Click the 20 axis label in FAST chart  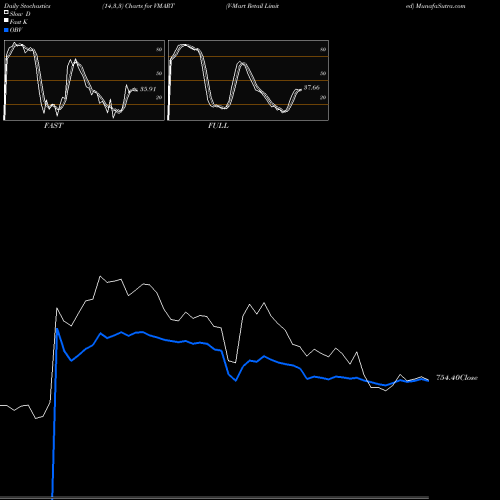(159, 97)
